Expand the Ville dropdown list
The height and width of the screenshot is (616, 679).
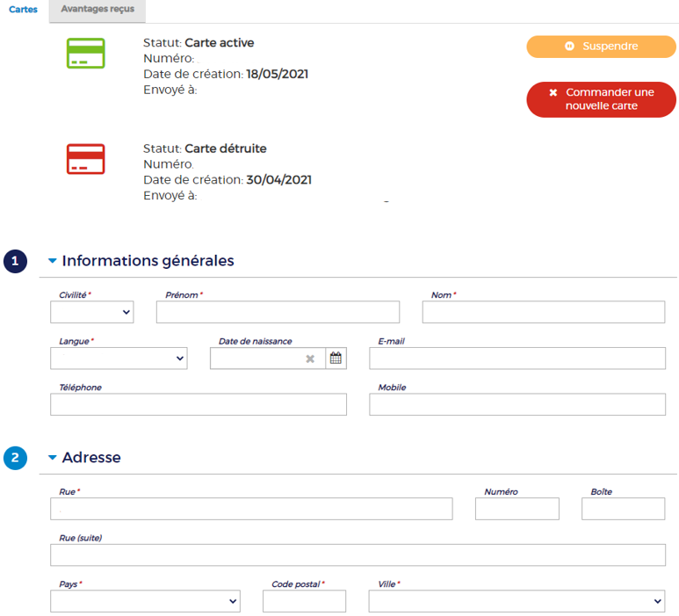[x=516, y=601]
